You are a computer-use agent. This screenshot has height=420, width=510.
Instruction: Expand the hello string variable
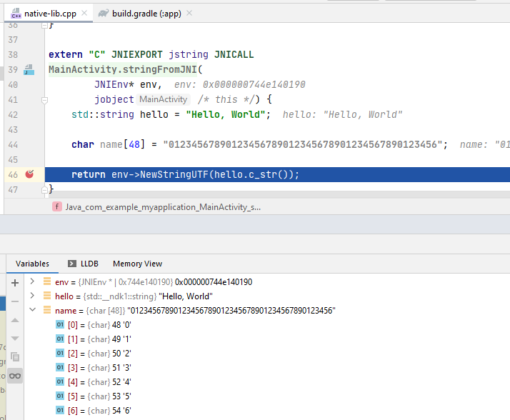[32, 296]
